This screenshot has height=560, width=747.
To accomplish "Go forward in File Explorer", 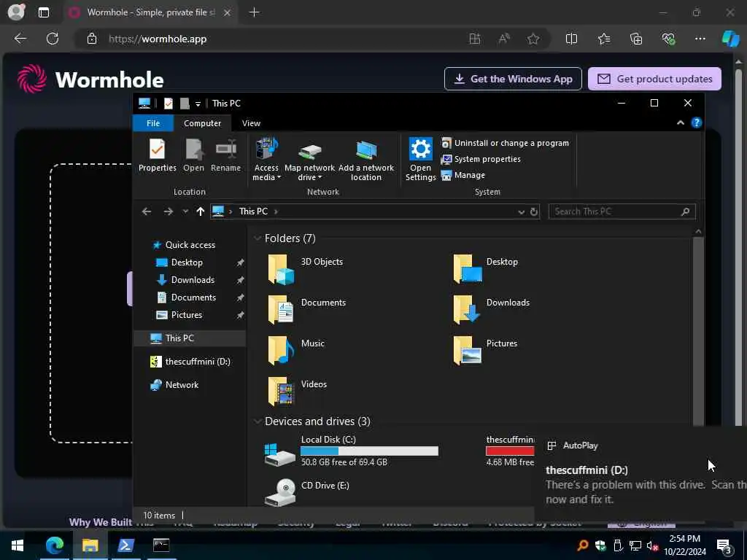I will 169,211.
